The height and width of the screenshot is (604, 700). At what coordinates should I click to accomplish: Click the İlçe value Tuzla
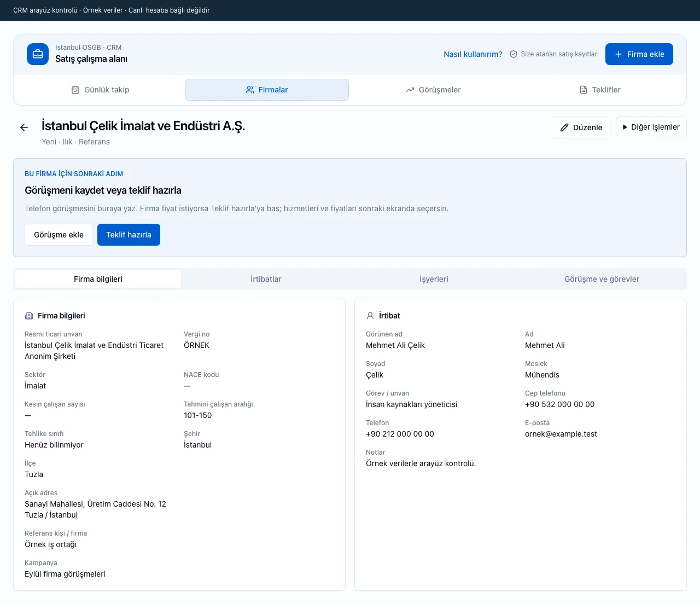click(34, 474)
